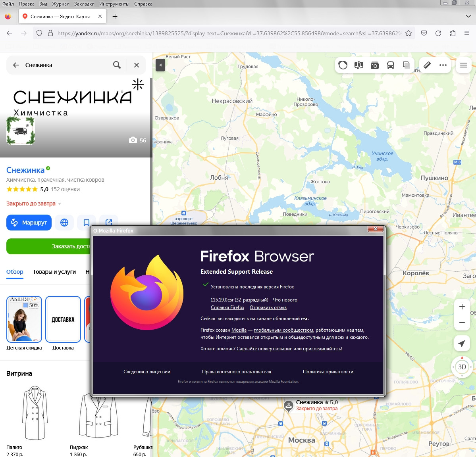Viewport: 476px width, 457px height.
Task: Click the Маршрут route button
Action: point(29,223)
